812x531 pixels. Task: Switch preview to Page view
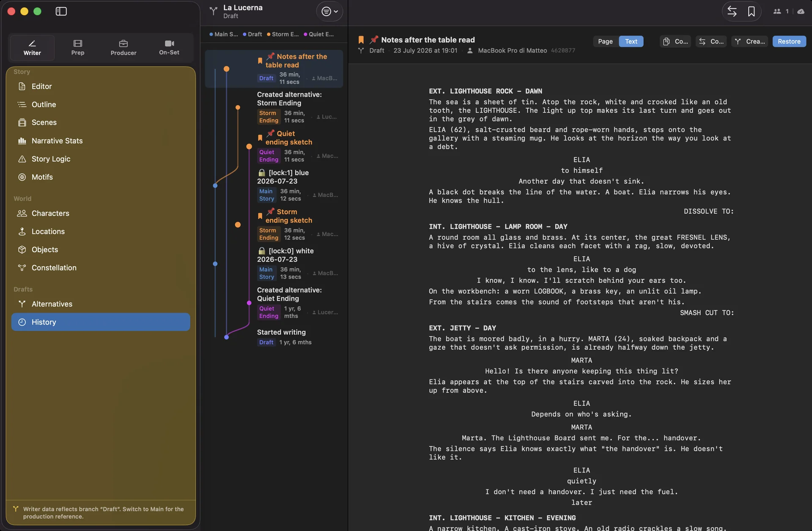click(605, 41)
